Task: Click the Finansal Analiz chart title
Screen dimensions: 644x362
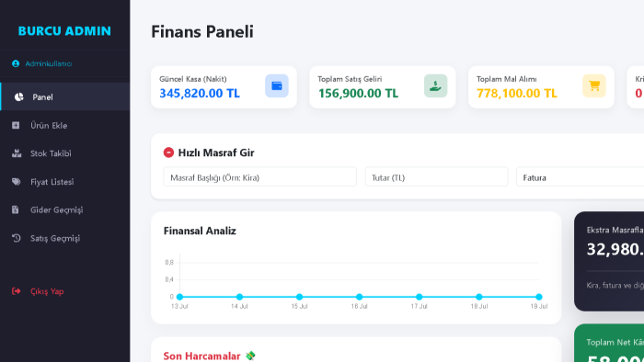Action: tap(200, 231)
